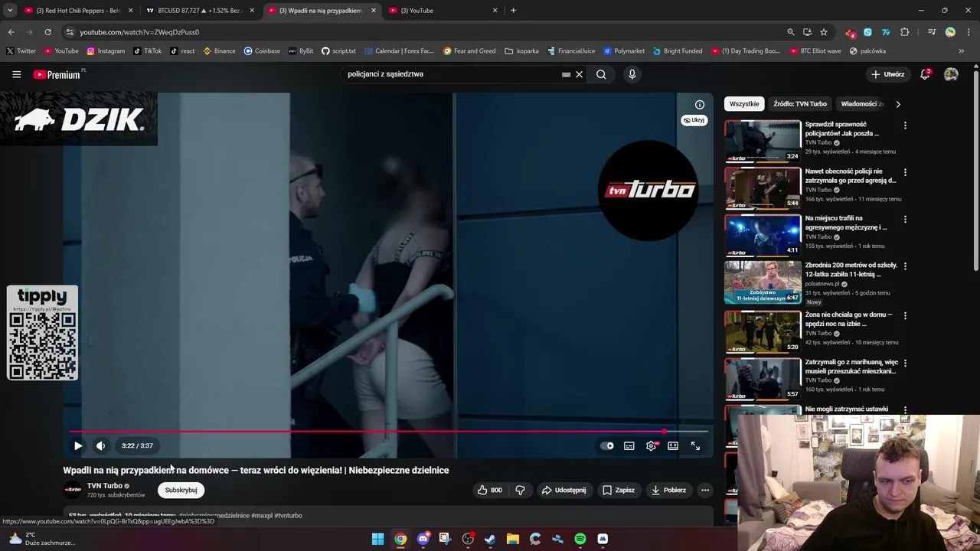The height and width of the screenshot is (551, 980).
Task: Open recommended video Sprawdził sprawność policjantów
Action: (841, 129)
